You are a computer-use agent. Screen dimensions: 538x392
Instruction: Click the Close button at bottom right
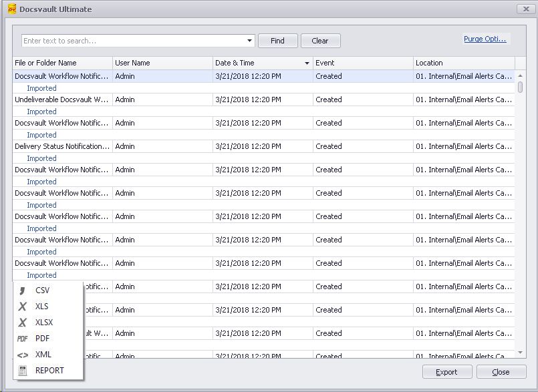pos(500,372)
